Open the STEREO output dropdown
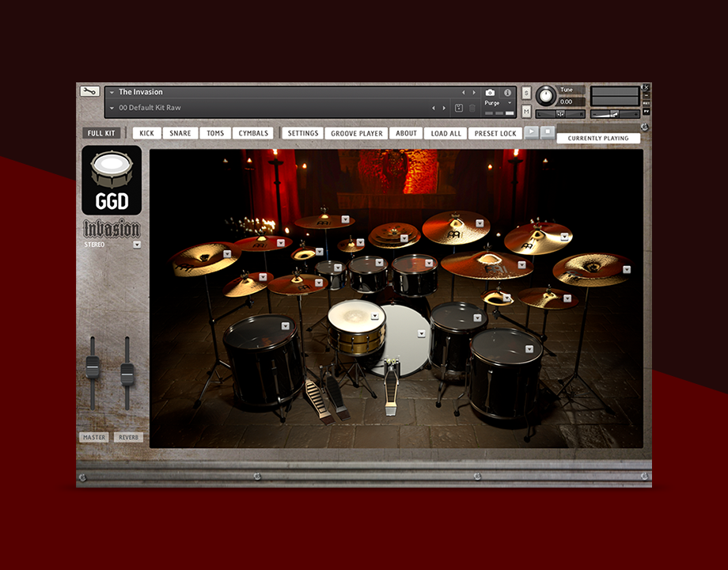 tap(138, 244)
